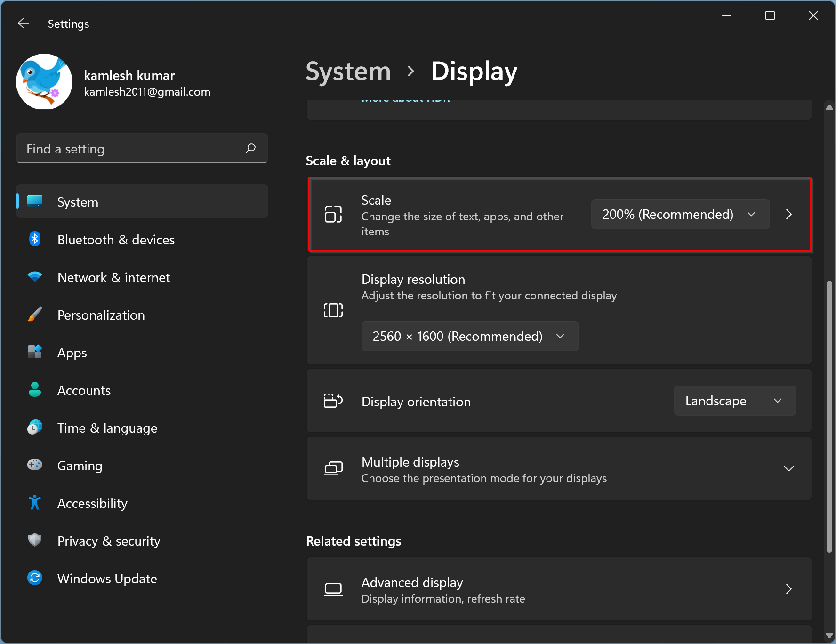836x644 pixels.
Task: Click the System monitor icon in sidebar
Action: click(x=35, y=201)
